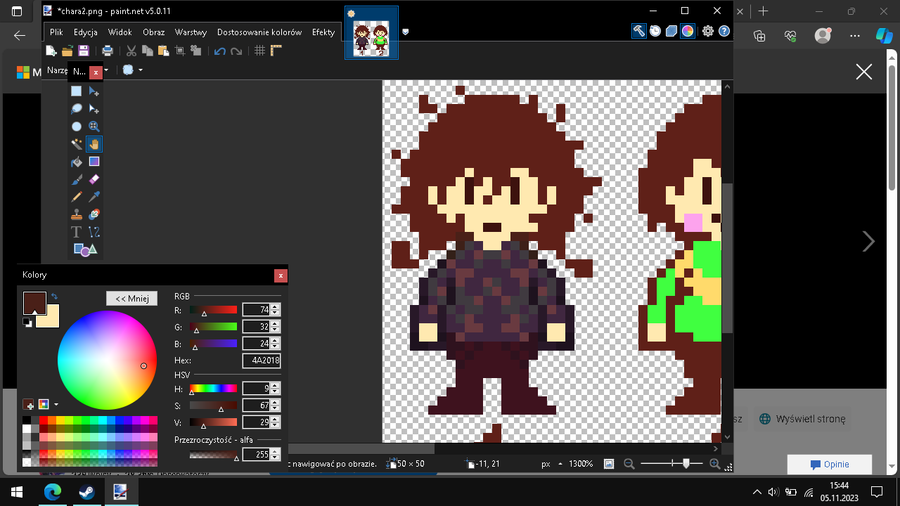The image size is (900, 506).
Task: Open the Edycja menu
Action: [x=86, y=32]
